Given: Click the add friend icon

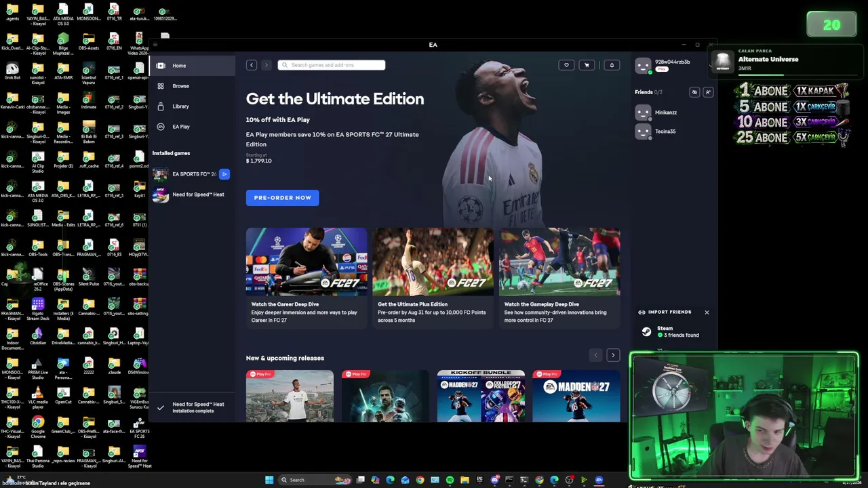Looking at the screenshot, I should point(708,92).
